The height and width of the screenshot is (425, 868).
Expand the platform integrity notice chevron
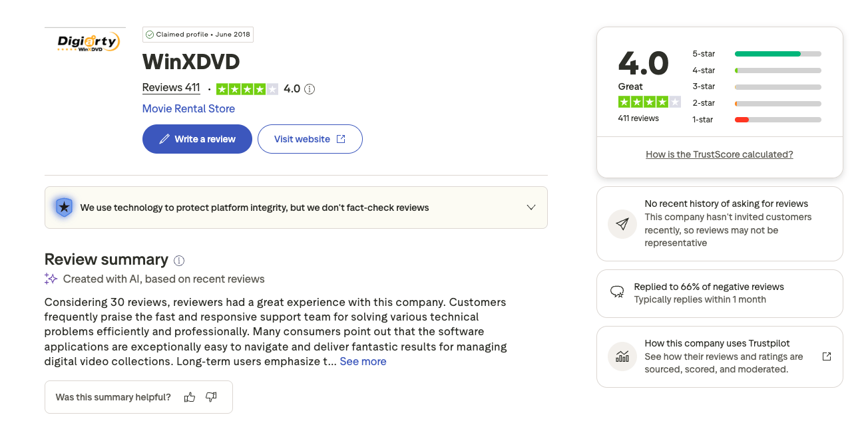click(531, 208)
